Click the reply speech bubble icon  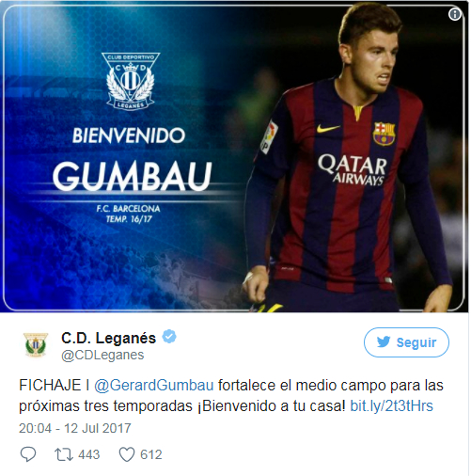click(28, 454)
